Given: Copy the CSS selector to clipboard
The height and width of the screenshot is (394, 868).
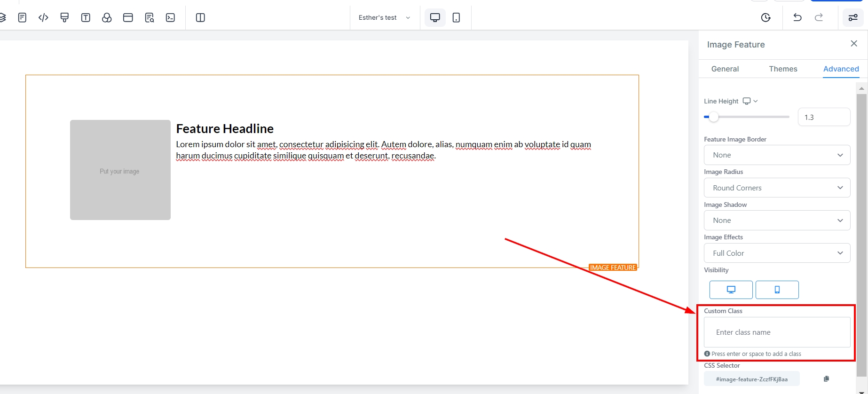Looking at the screenshot, I should coord(826,379).
